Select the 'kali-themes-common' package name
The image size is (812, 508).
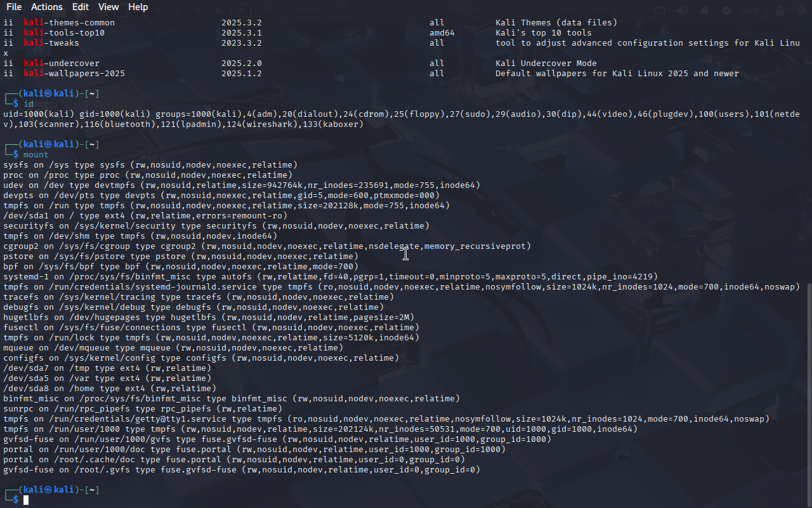69,23
